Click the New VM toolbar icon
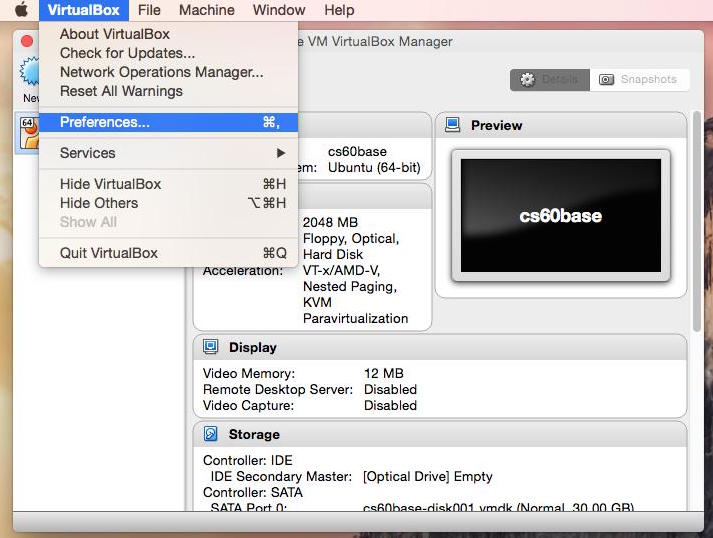The image size is (713, 538). click(30, 72)
